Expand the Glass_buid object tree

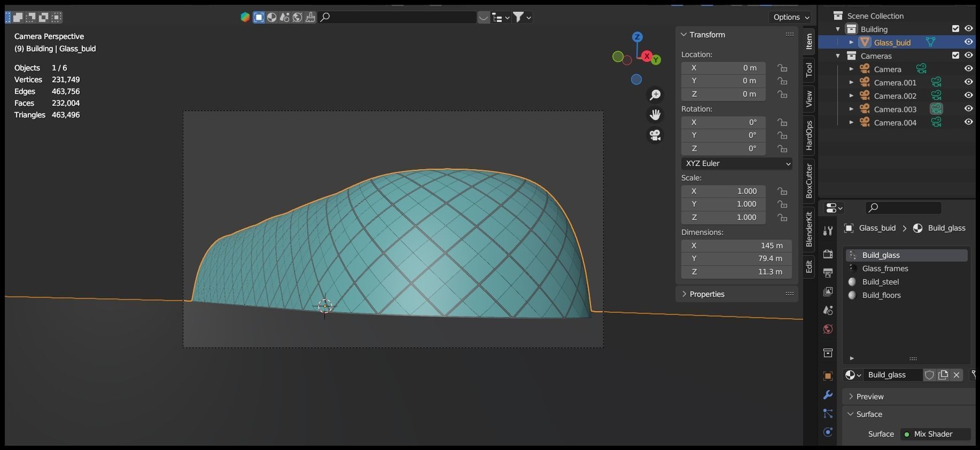point(851,42)
